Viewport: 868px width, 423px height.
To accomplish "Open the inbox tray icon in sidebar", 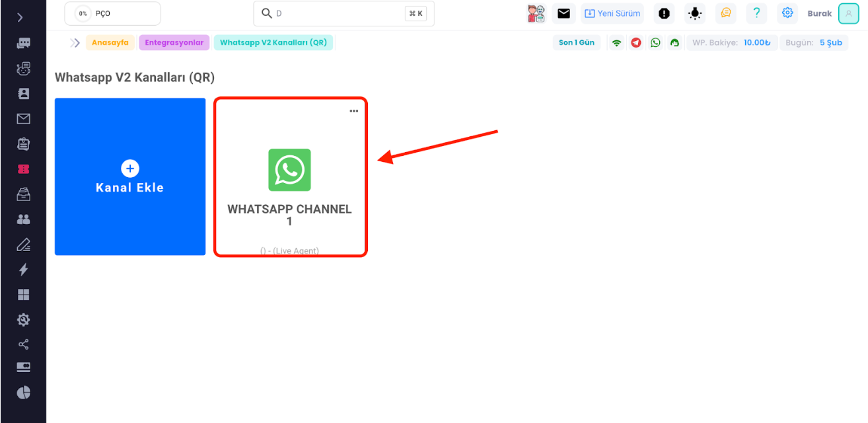I will 24,194.
